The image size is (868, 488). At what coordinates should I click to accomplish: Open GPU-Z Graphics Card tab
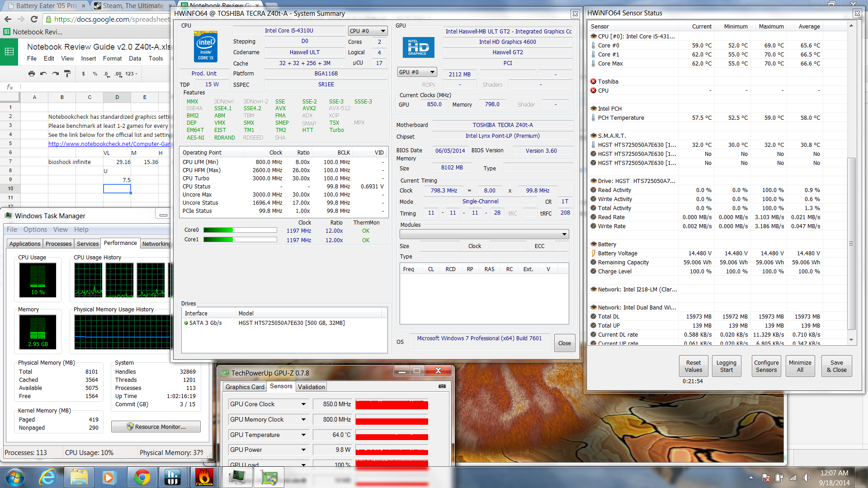245,387
